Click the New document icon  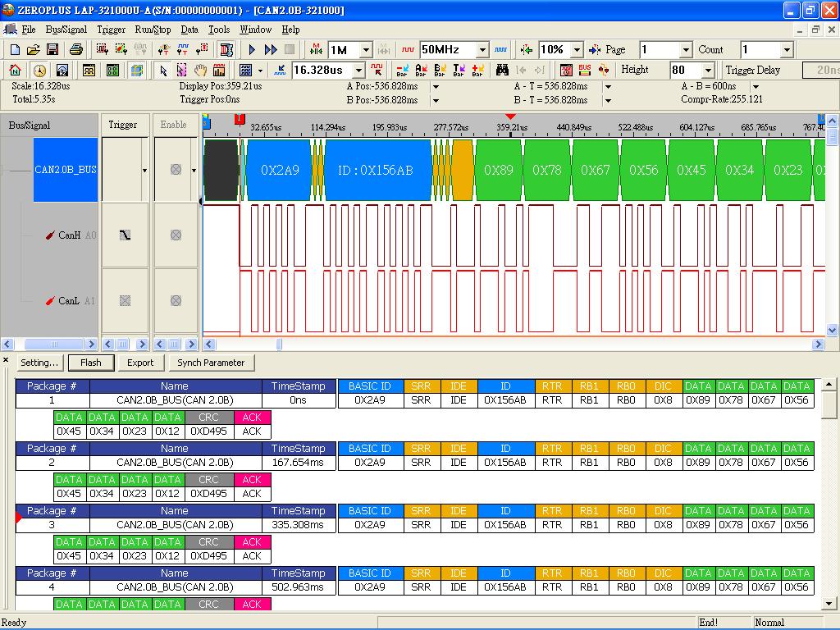(14, 49)
